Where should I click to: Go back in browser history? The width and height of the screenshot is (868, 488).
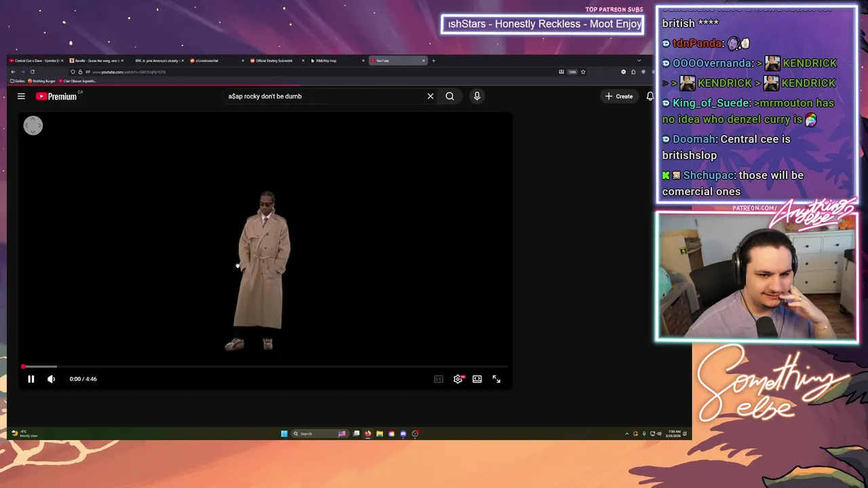[13, 72]
